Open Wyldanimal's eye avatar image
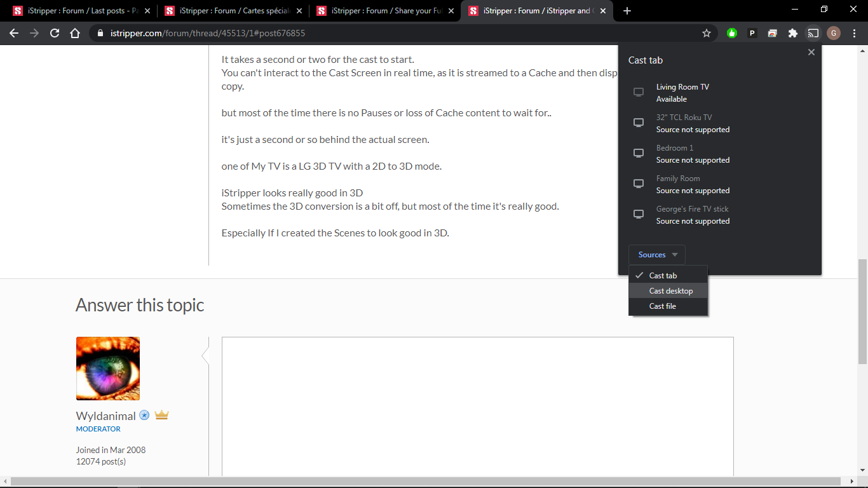Image resolution: width=868 pixels, height=488 pixels. tap(108, 369)
